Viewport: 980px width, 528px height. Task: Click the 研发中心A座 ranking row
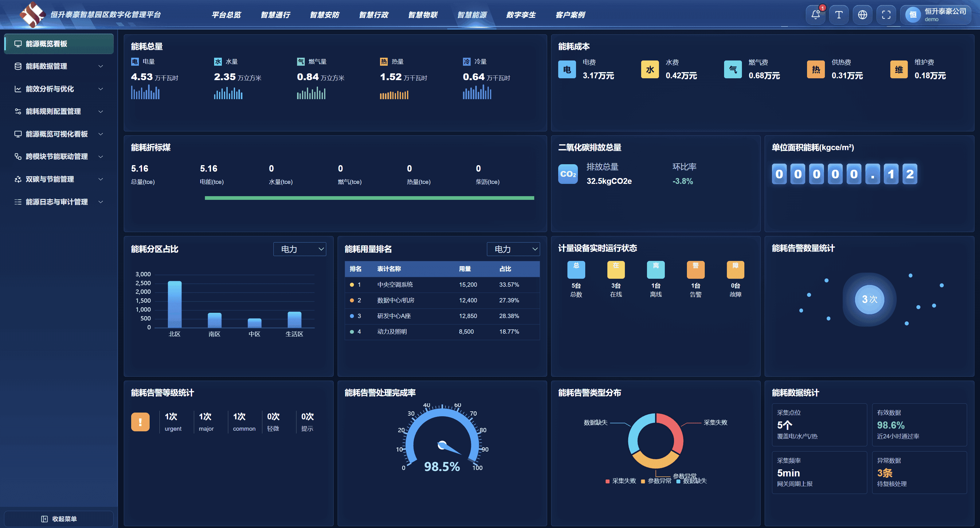tap(442, 316)
